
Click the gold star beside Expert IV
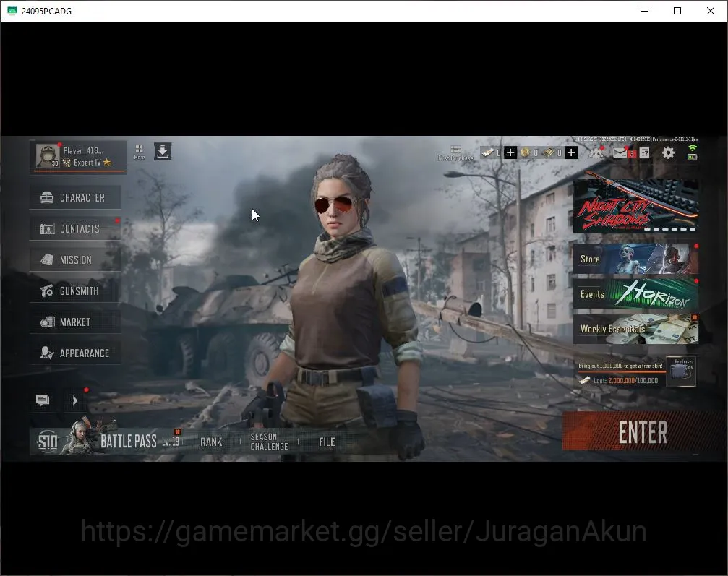pyautogui.click(x=107, y=163)
